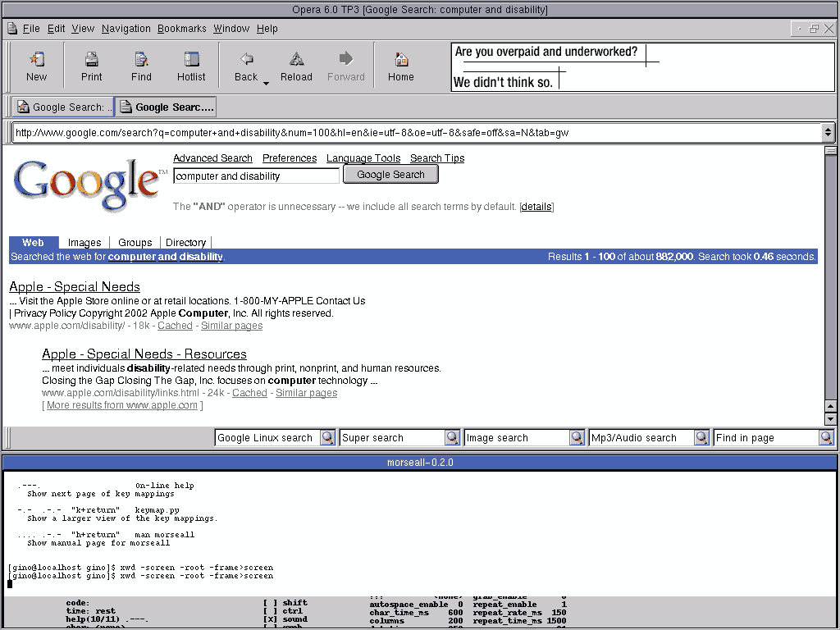Open the Bookmarks menu
840x630 pixels.
click(x=182, y=29)
